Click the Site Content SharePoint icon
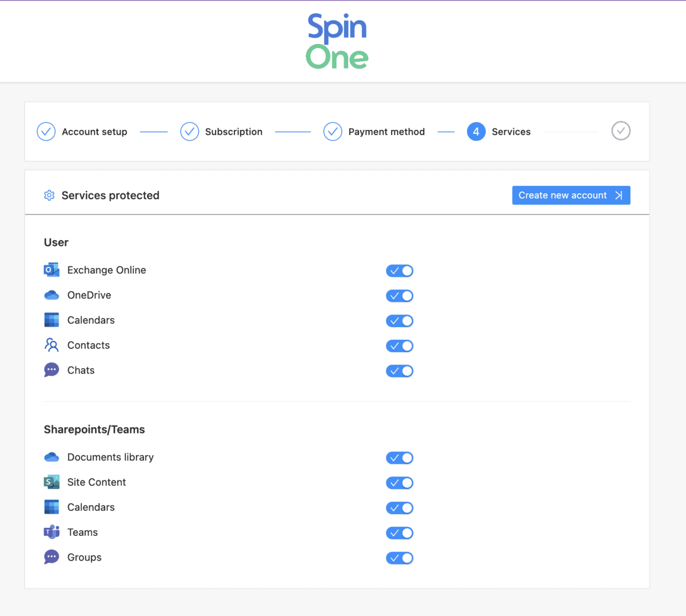 coord(51,482)
